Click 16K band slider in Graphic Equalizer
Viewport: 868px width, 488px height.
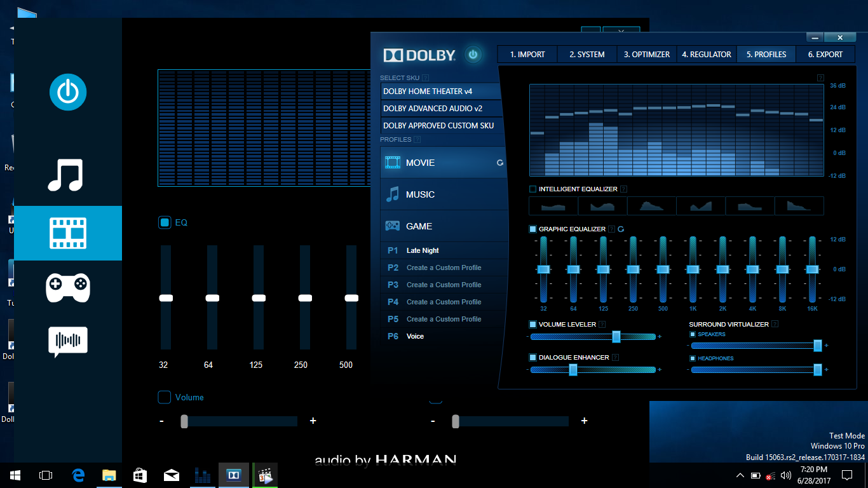[812, 269]
